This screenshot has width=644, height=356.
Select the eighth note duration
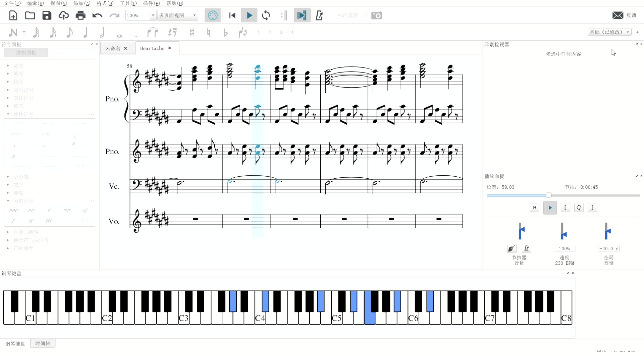tap(69, 33)
